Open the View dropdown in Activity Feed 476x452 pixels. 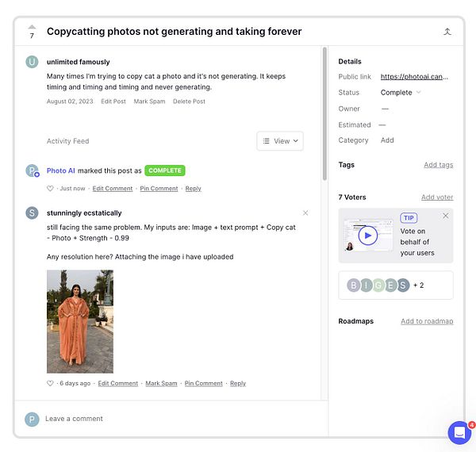coord(280,141)
